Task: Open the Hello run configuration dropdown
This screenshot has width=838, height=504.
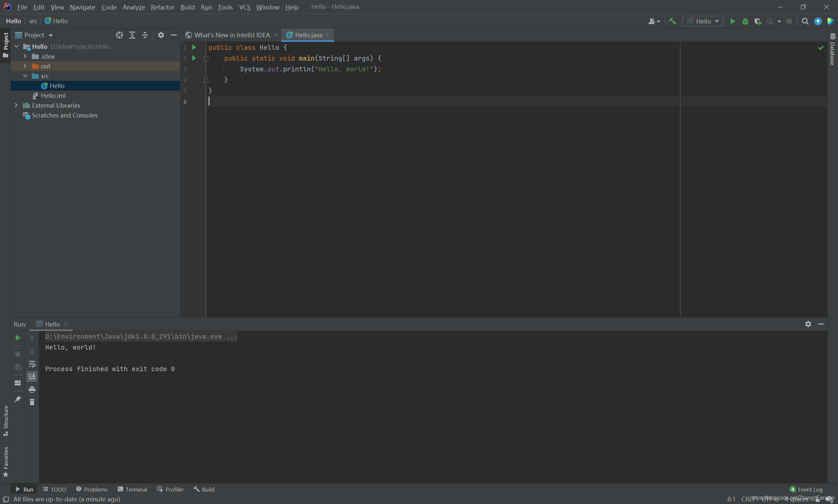Action: pyautogui.click(x=703, y=21)
